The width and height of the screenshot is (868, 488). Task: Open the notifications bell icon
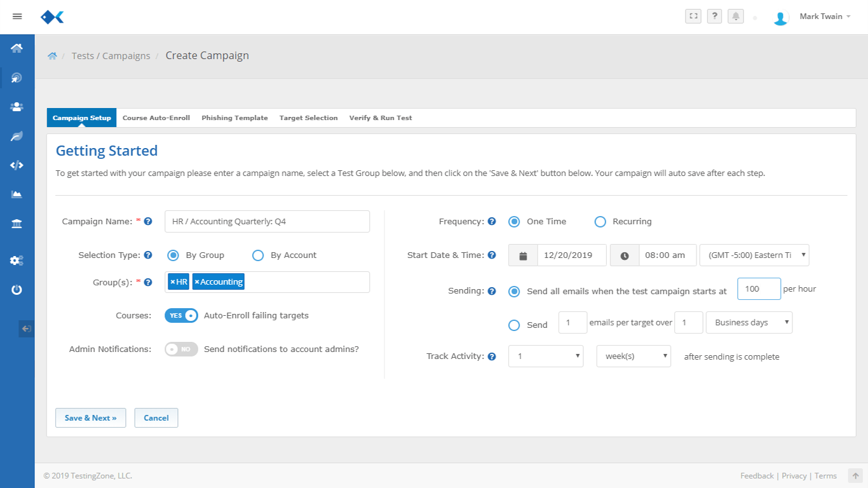tap(736, 17)
